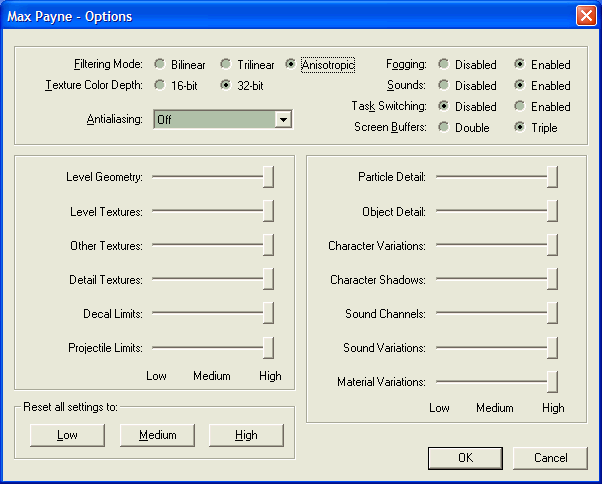602x484 pixels.
Task: Click the Sound Channels slider thumb
Action: (552, 313)
